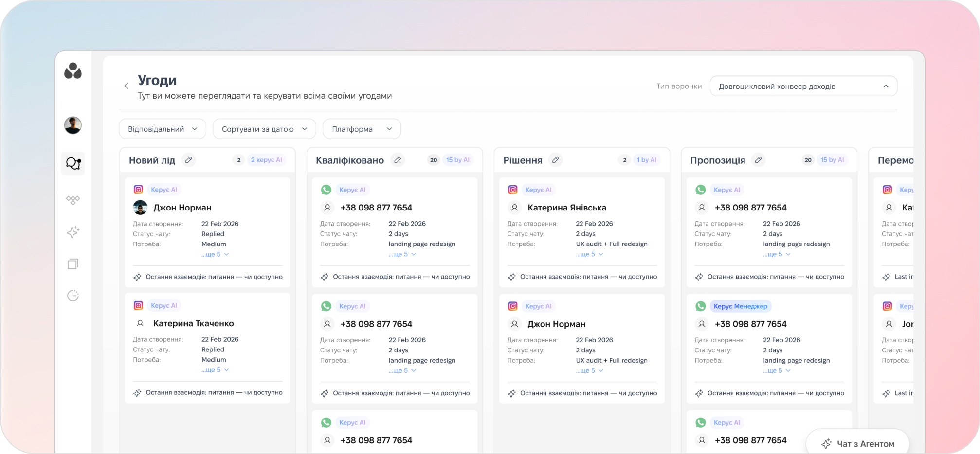
Task: Click the Чат з Агентом button
Action: click(x=858, y=443)
